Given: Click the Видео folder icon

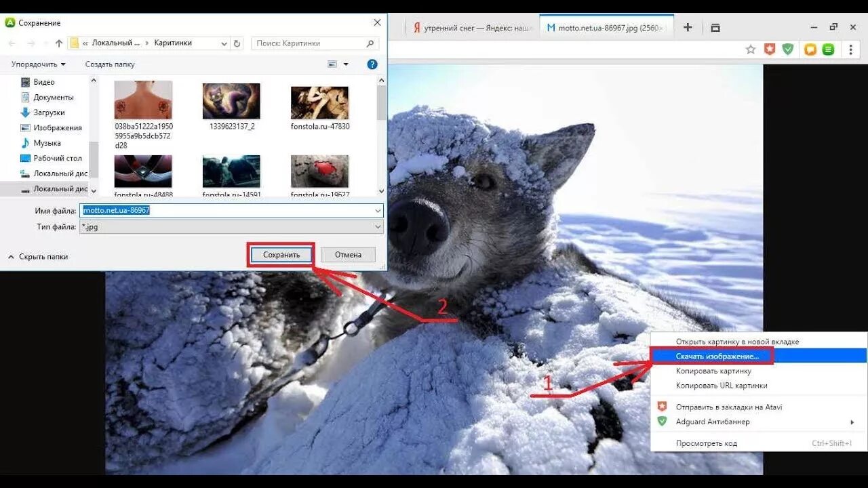Looking at the screenshot, I should coord(25,82).
